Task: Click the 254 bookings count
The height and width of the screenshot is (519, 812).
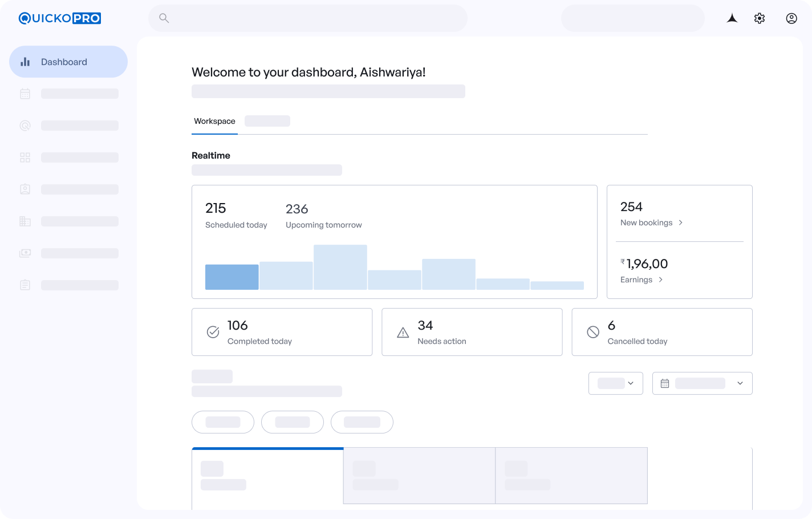Action: [631, 206]
